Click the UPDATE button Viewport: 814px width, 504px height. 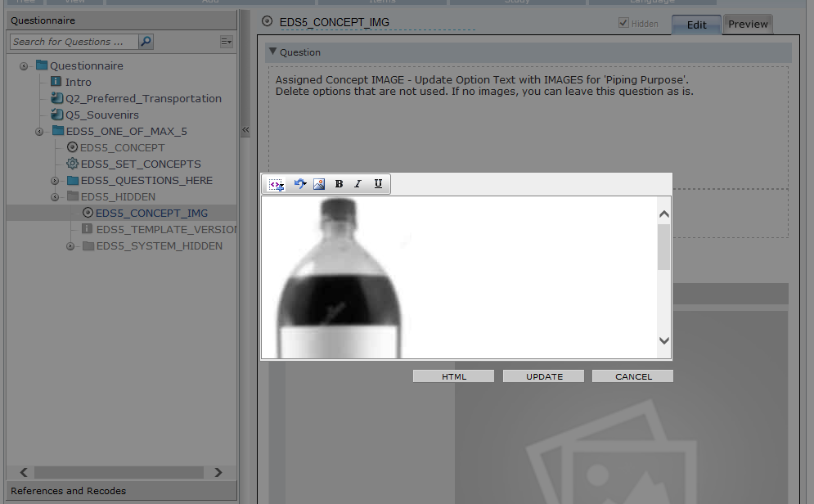(543, 376)
